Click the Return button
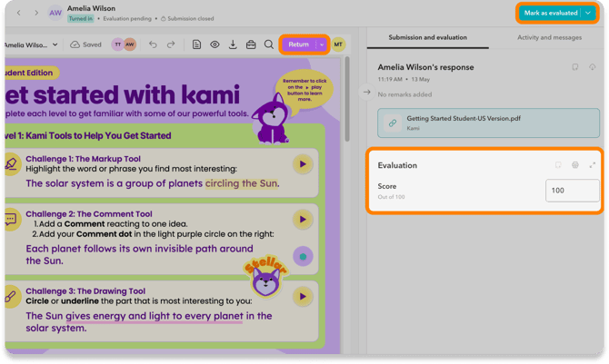The width and height of the screenshot is (609, 364). (x=298, y=44)
